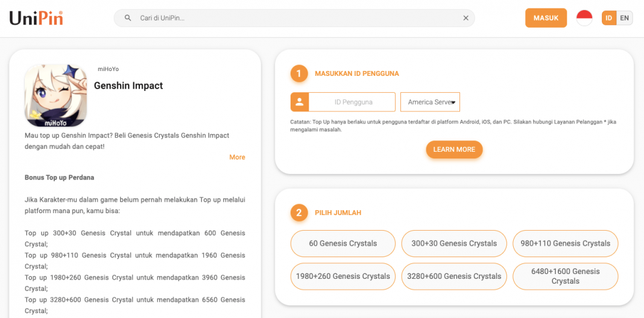The width and height of the screenshot is (644, 318).
Task: Click the LEARN MORE button
Action: (454, 149)
